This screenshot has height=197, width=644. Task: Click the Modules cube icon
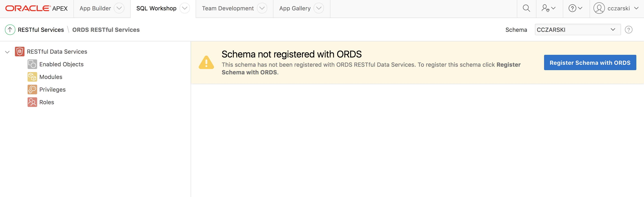click(x=32, y=77)
